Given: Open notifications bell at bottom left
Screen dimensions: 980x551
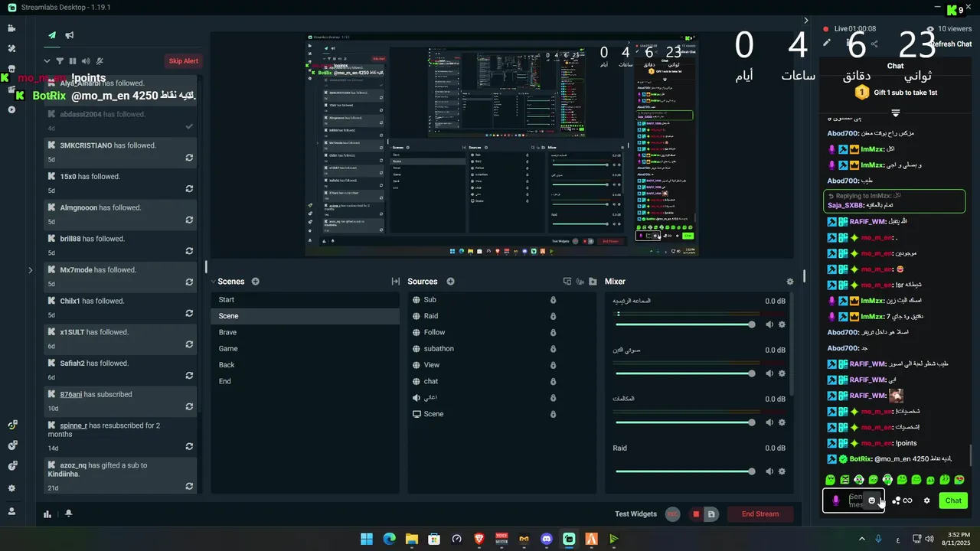Looking at the screenshot, I should [69, 514].
